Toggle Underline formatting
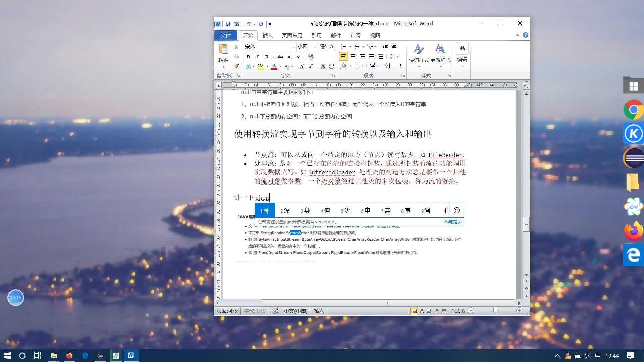Viewport: 644px width, 362px height. (266, 57)
